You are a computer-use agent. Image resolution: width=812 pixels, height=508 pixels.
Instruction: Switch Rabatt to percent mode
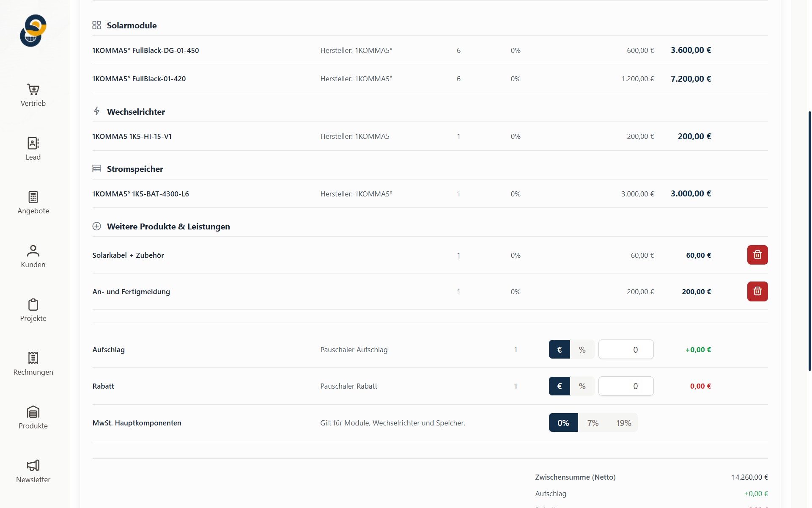(582, 386)
